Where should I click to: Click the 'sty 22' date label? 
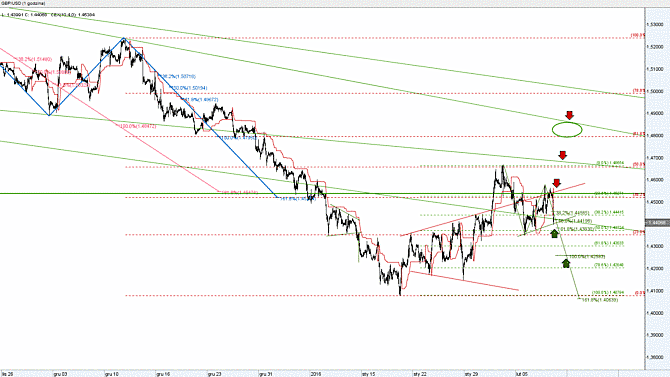pos(420,374)
